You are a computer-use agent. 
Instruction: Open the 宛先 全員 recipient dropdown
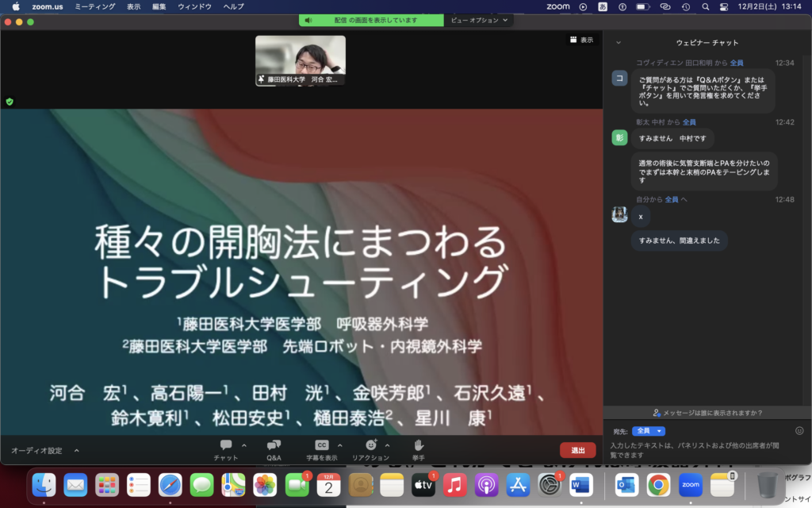click(648, 431)
